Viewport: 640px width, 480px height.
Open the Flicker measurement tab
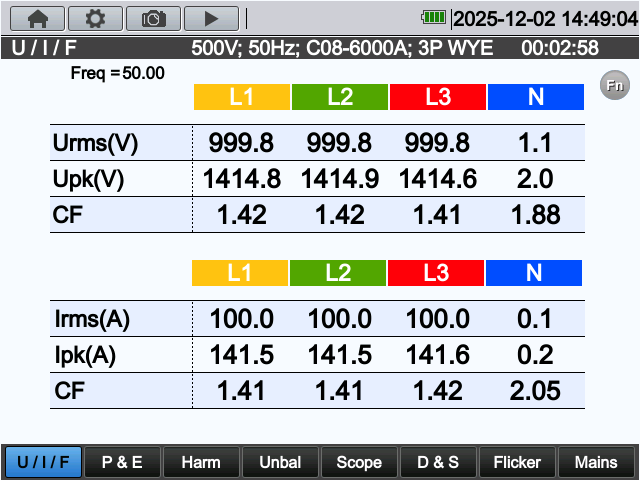pos(517,462)
